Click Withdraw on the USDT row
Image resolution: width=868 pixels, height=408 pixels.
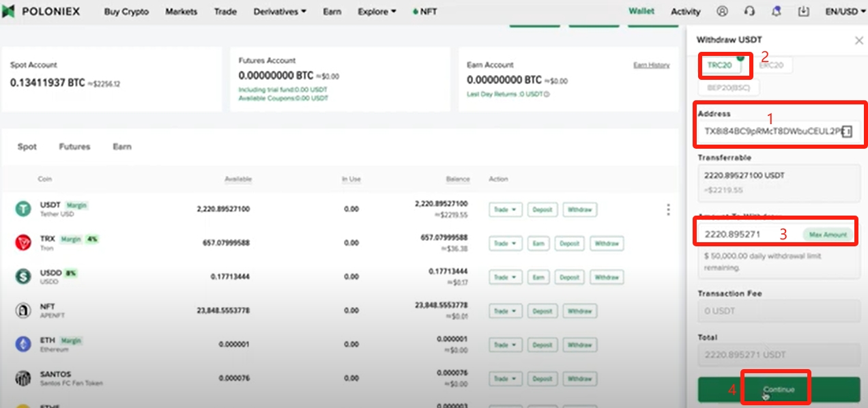(579, 209)
